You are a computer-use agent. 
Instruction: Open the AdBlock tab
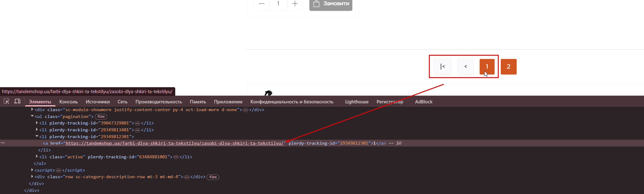coord(424,102)
